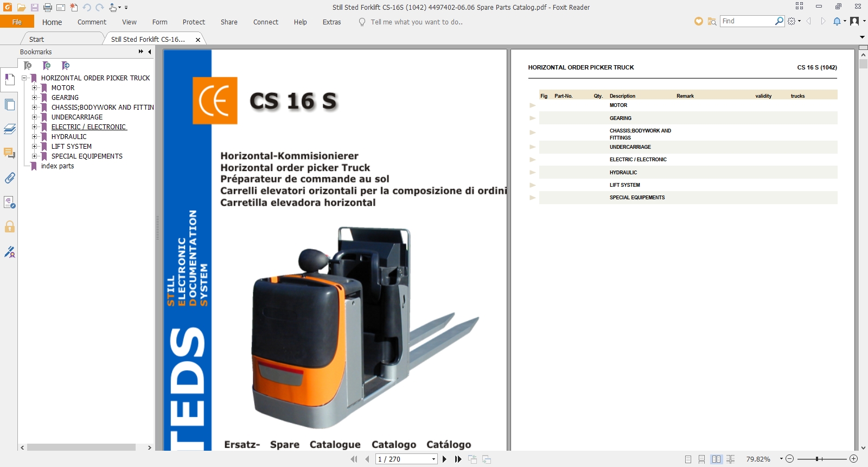Open the Comment ribbon tab
Screen dimensions: 868x467
pos(92,22)
